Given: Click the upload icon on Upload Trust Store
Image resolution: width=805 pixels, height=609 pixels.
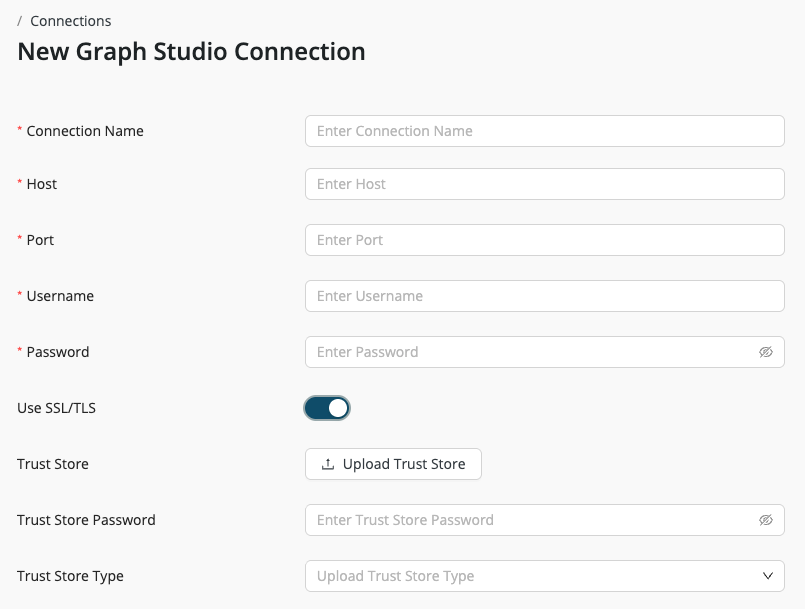Looking at the screenshot, I should (x=326, y=464).
